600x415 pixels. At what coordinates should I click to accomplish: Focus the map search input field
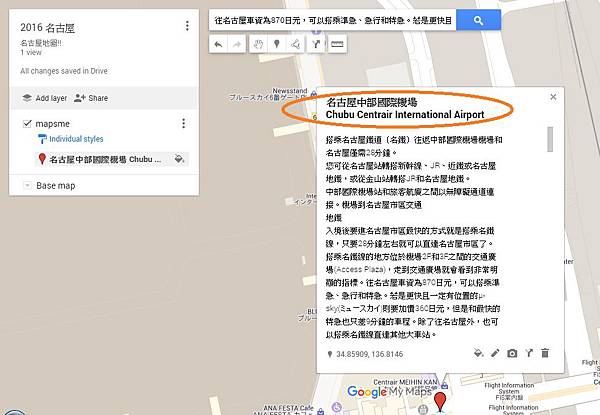[333, 20]
